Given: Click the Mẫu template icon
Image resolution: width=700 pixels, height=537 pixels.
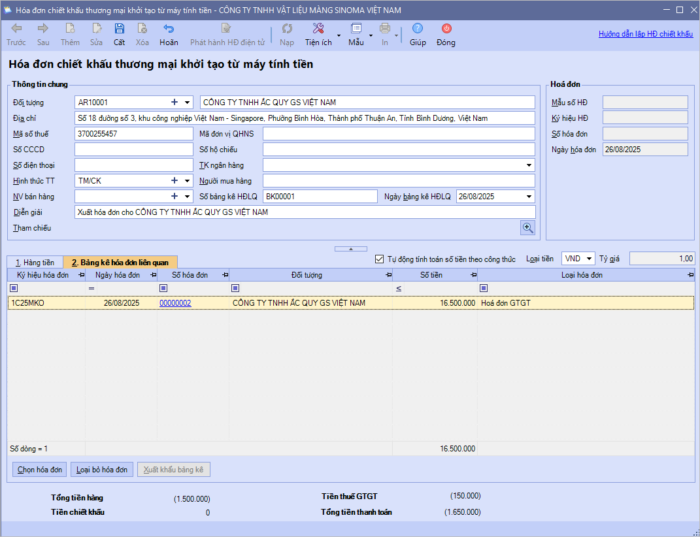Looking at the screenshot, I should [x=355, y=30].
